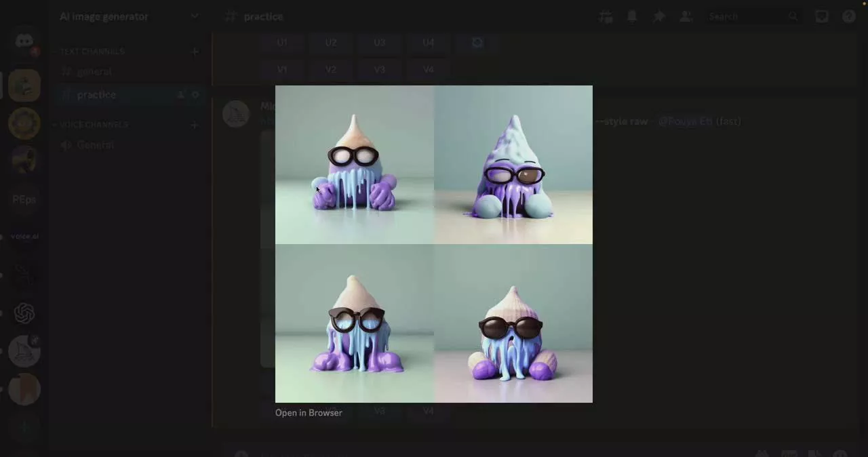This screenshot has height=457, width=868.
Task: Join the General voice channel
Action: coord(95,144)
